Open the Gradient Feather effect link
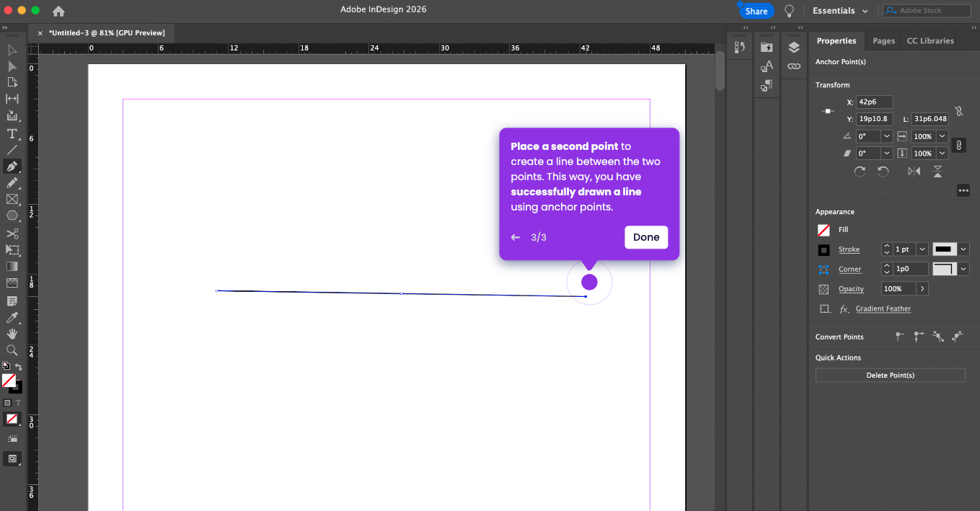 pos(883,308)
